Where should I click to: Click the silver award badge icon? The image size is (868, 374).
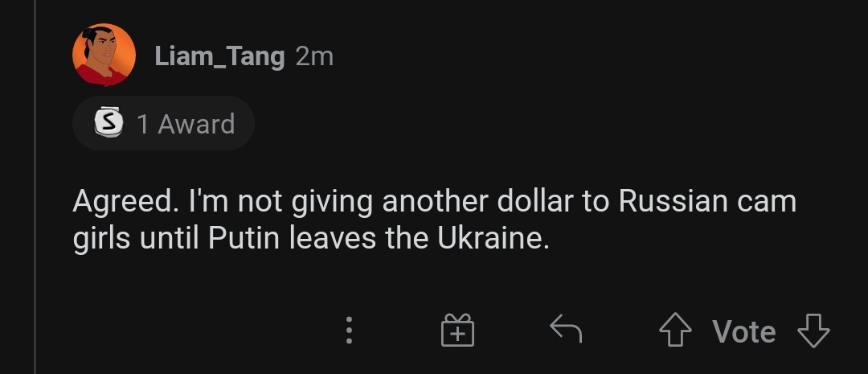[x=109, y=123]
